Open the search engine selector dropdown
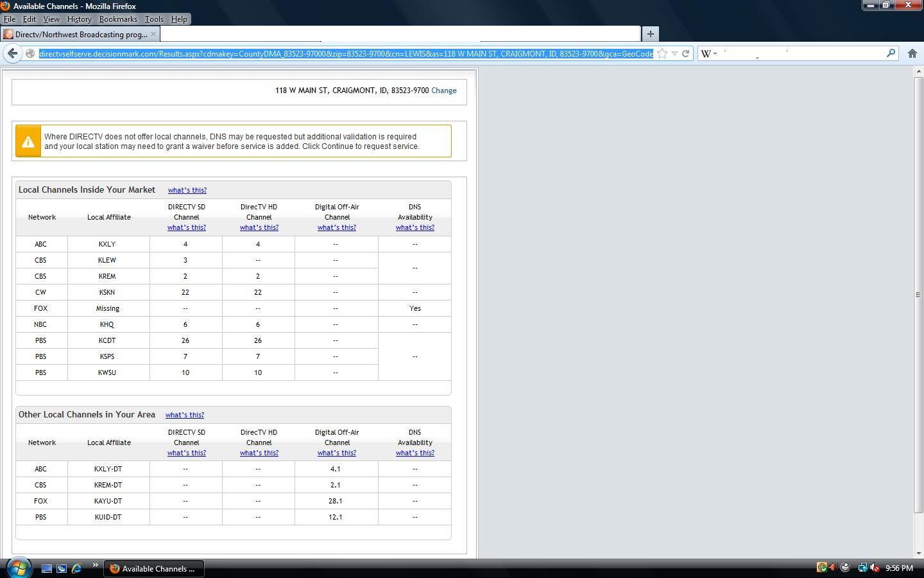 [708, 53]
